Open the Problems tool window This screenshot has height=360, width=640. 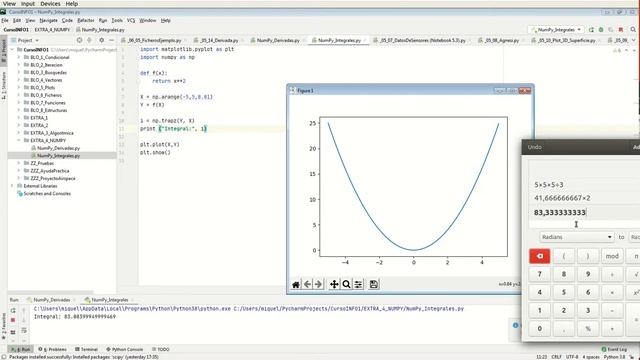53,349
